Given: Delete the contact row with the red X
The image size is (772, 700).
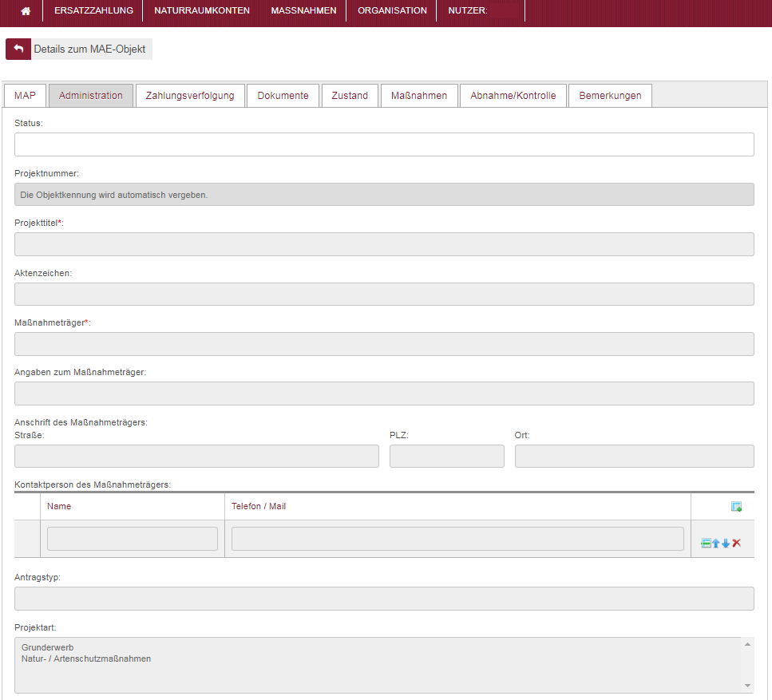Looking at the screenshot, I should point(737,544).
